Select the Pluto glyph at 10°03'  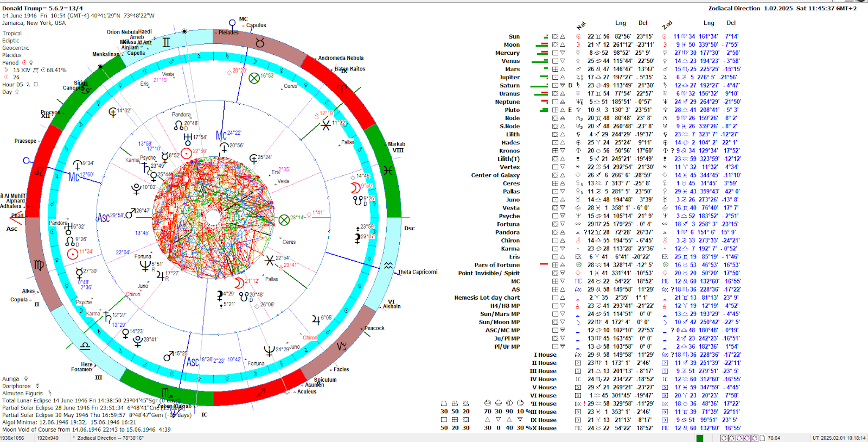pos(137,189)
